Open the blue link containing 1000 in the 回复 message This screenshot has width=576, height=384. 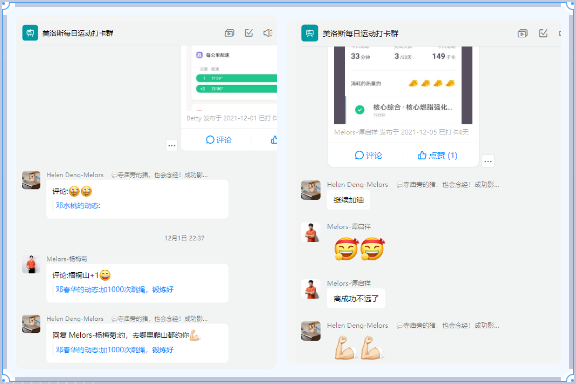pyautogui.click(x=115, y=350)
